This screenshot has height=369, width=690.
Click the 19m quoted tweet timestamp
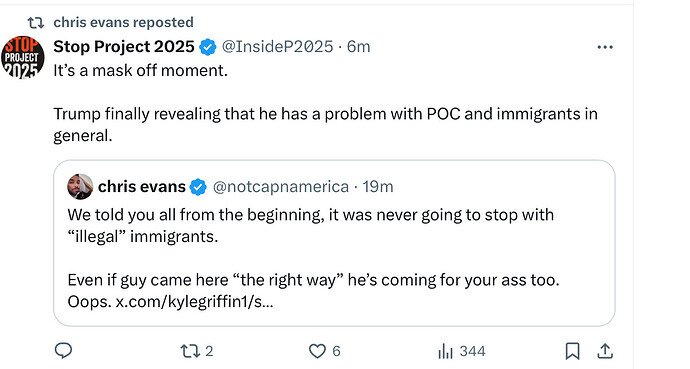[378, 187]
